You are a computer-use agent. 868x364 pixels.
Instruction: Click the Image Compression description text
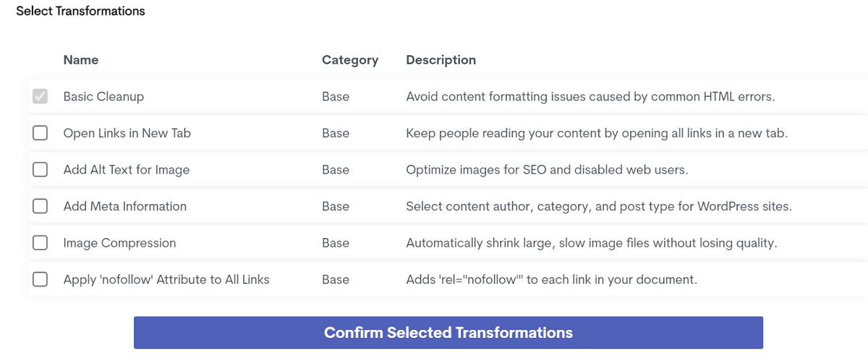(592, 243)
